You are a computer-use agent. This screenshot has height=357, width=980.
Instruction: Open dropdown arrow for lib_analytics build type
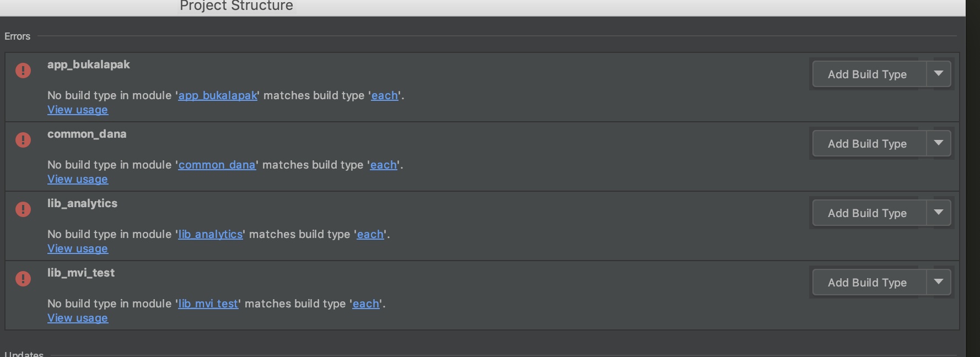click(x=938, y=213)
